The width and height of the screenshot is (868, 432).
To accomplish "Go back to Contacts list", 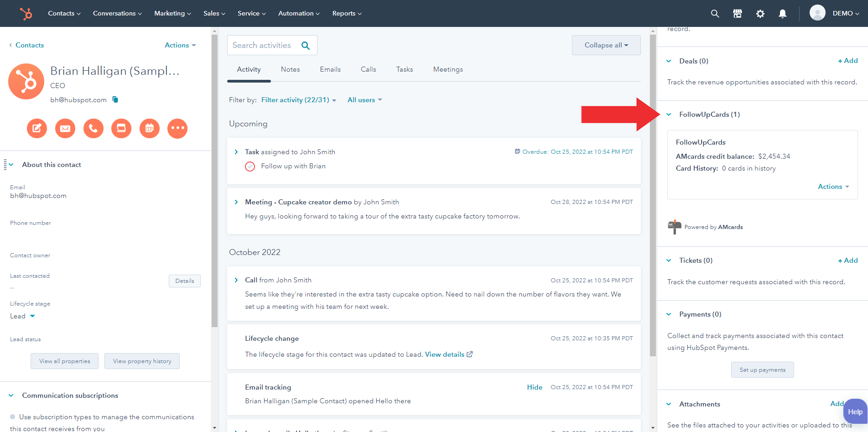I will point(26,45).
